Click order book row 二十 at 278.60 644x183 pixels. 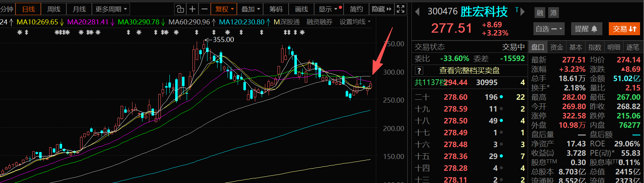(470, 97)
